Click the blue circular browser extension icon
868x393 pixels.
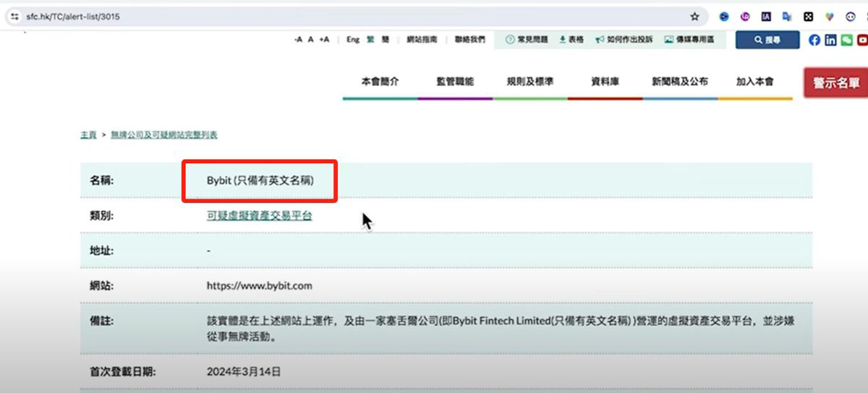tap(724, 17)
